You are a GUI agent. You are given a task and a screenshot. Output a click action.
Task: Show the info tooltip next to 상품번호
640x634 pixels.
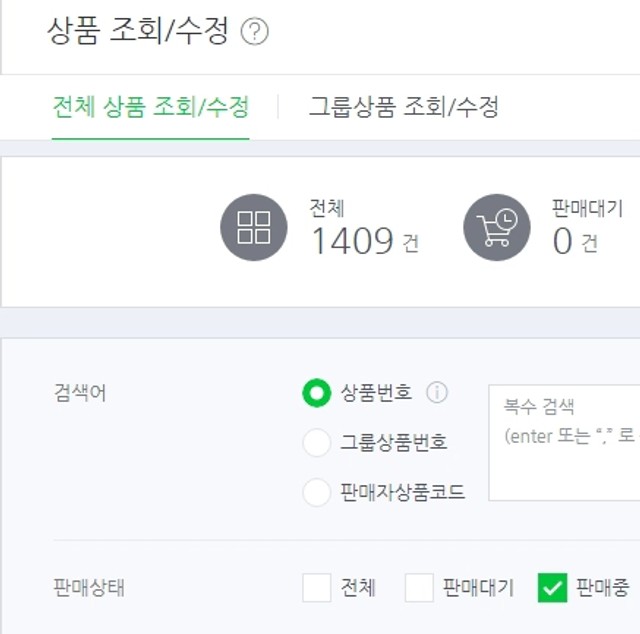437,393
